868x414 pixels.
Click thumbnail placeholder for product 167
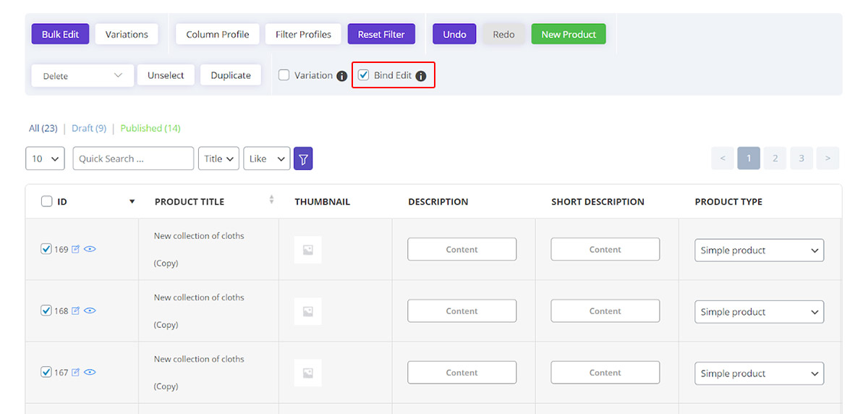pyautogui.click(x=307, y=373)
